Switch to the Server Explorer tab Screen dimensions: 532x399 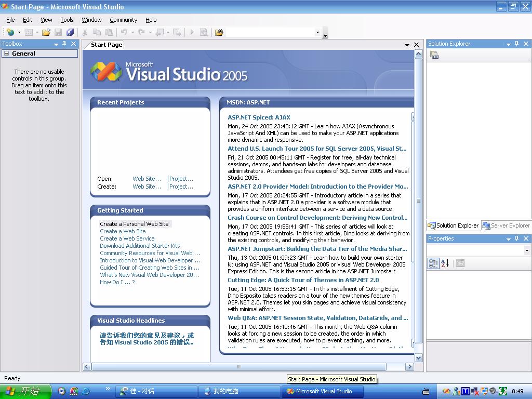506,225
